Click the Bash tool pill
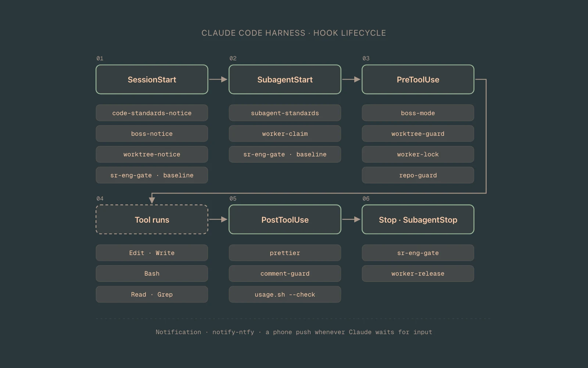 tap(152, 273)
